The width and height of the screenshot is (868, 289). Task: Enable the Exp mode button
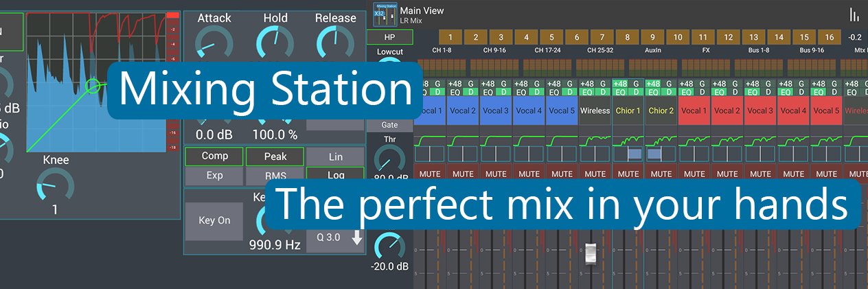pyautogui.click(x=214, y=175)
